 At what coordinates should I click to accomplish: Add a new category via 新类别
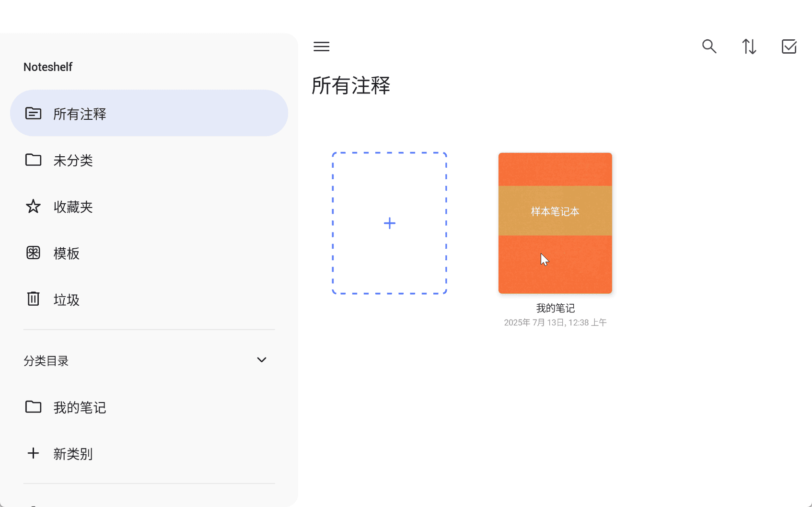point(73,454)
